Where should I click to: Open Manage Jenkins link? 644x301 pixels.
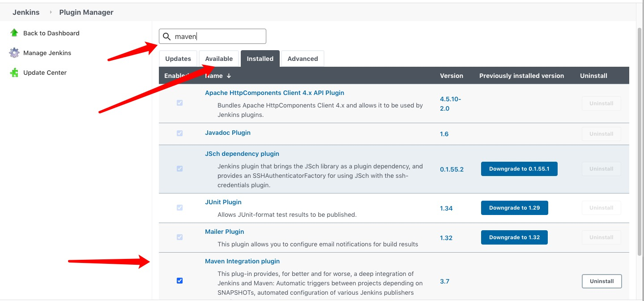(47, 53)
